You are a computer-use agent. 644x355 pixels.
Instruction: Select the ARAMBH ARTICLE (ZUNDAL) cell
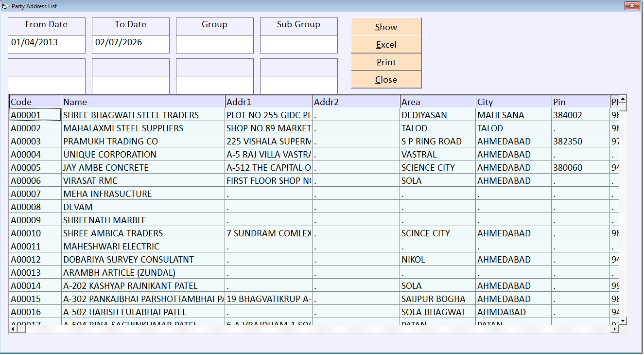point(143,273)
